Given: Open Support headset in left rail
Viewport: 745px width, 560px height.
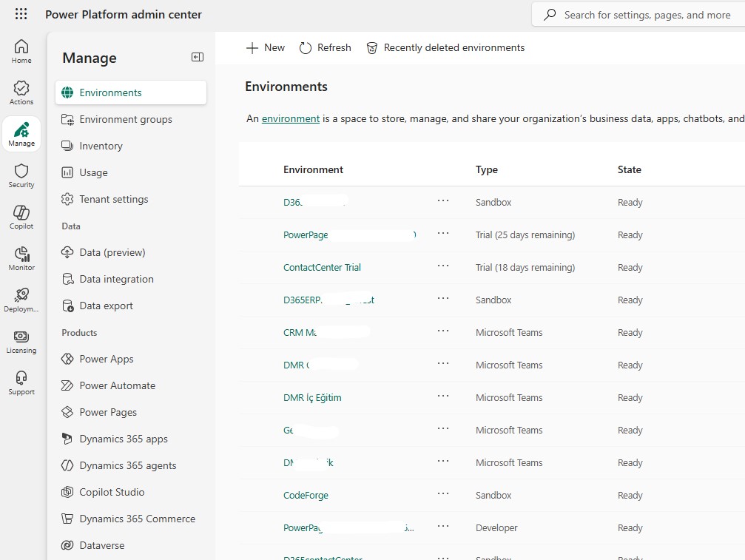Looking at the screenshot, I should point(21,383).
